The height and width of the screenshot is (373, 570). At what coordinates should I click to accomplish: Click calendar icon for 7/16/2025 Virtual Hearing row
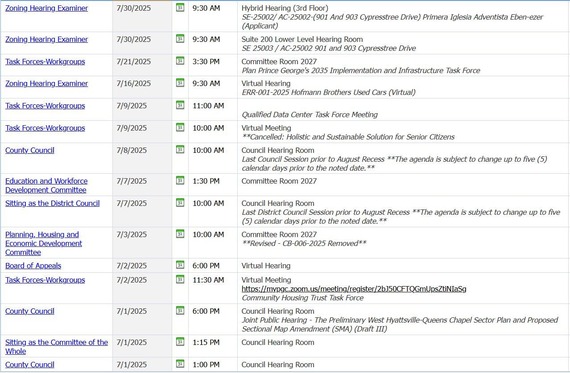click(180, 83)
